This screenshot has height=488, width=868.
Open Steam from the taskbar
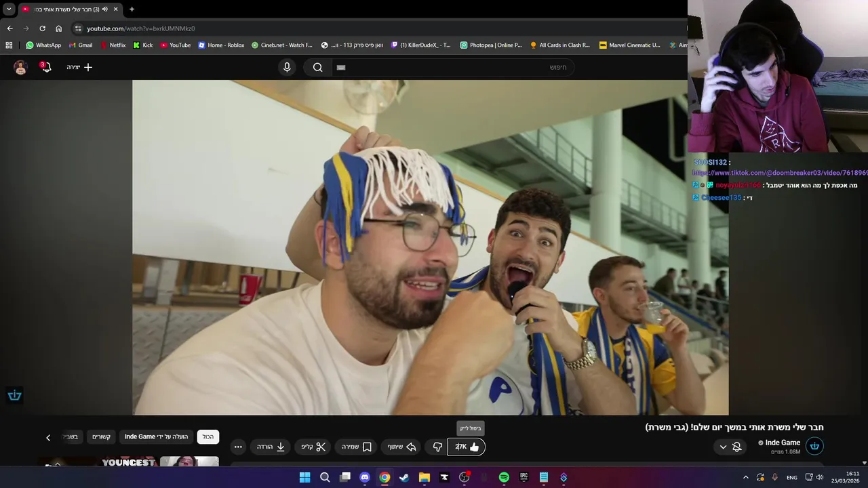(404, 477)
